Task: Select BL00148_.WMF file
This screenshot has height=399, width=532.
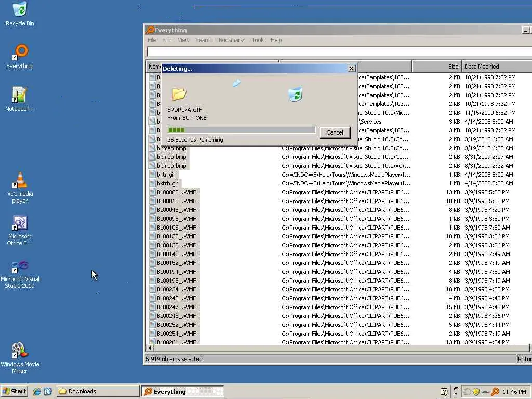Action: [177, 254]
